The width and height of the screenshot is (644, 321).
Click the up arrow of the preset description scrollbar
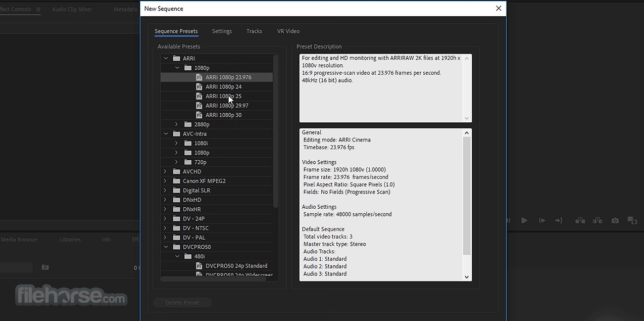pyautogui.click(x=467, y=58)
